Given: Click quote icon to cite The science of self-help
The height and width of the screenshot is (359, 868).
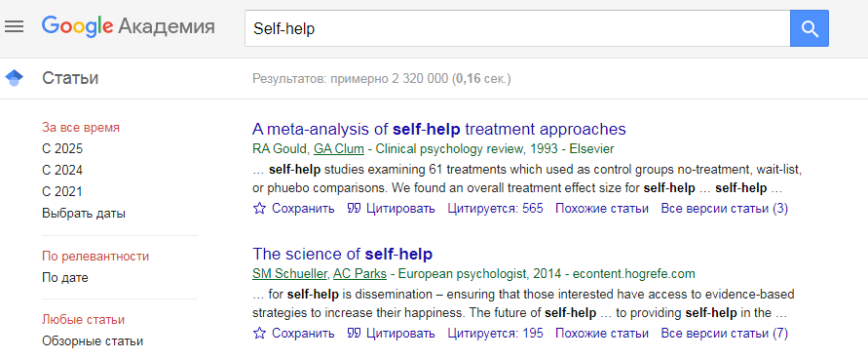Looking at the screenshot, I should [x=354, y=334].
